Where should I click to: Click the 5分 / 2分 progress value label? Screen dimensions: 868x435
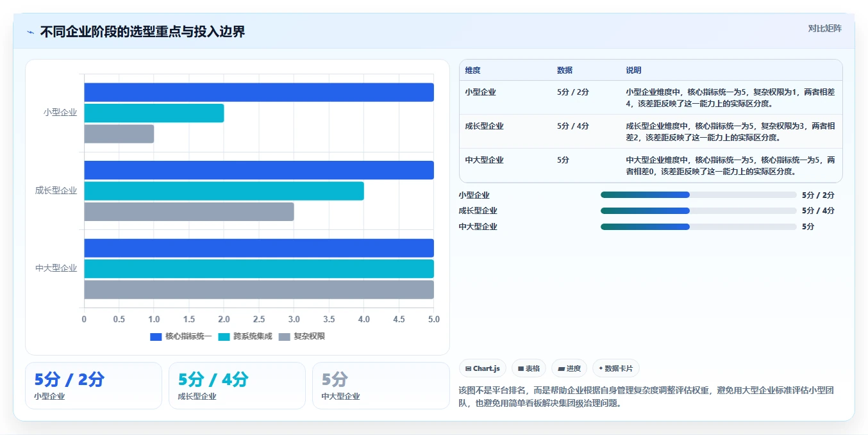coord(818,195)
